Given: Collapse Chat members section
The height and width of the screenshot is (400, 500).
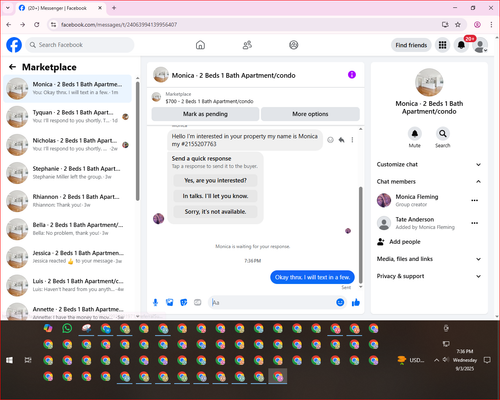Looking at the screenshot, I should pyautogui.click(x=429, y=182).
